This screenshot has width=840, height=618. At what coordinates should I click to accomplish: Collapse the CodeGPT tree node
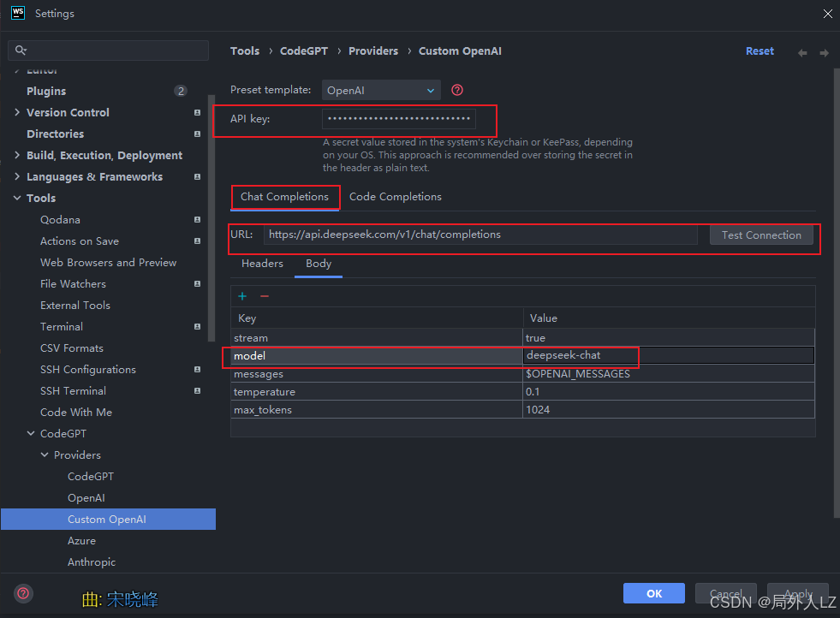pos(31,433)
